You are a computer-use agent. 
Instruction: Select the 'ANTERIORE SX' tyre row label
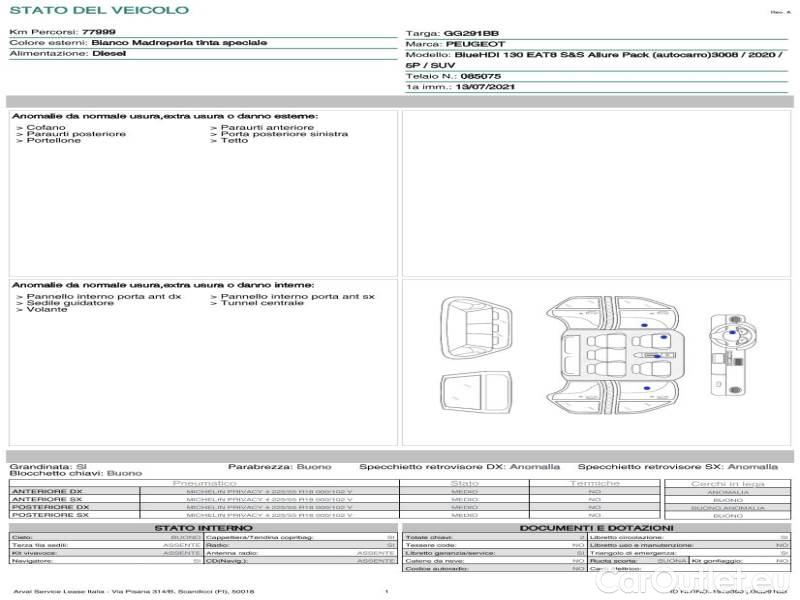click(47, 499)
